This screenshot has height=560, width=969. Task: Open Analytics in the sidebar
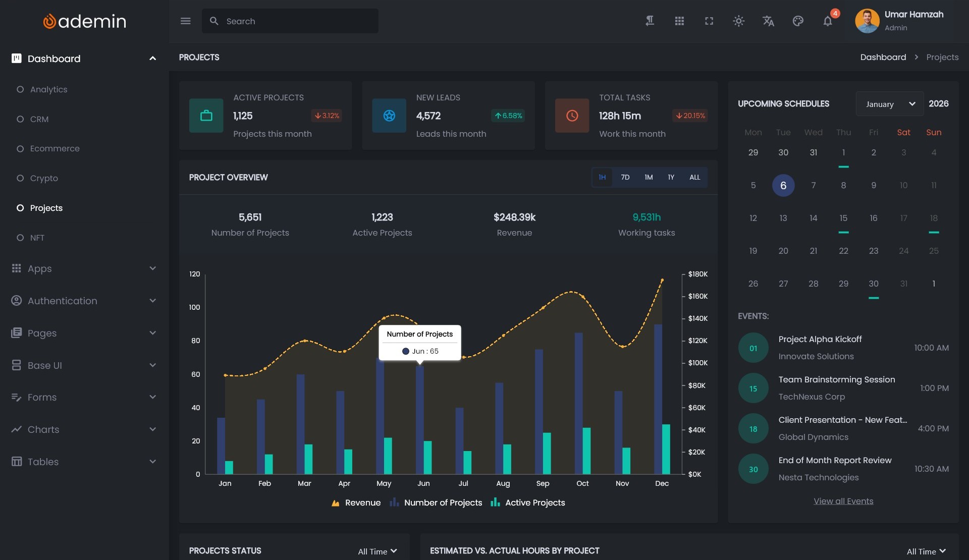click(48, 90)
